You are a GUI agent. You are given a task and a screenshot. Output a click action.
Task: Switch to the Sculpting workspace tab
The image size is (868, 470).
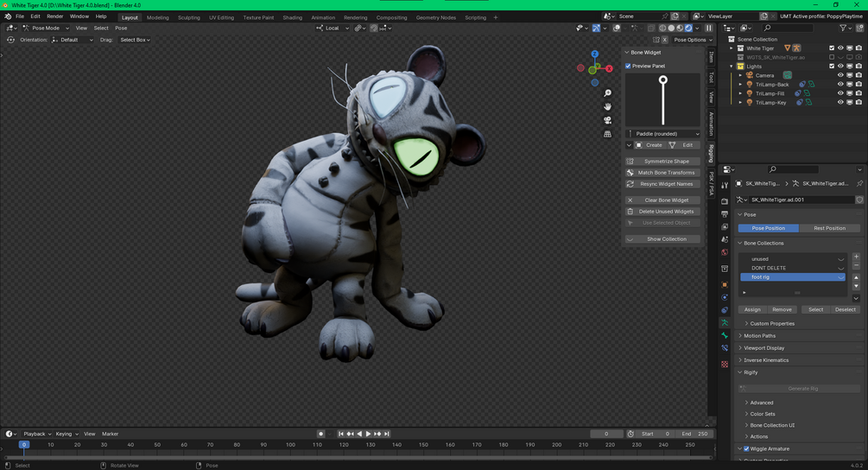pos(188,17)
